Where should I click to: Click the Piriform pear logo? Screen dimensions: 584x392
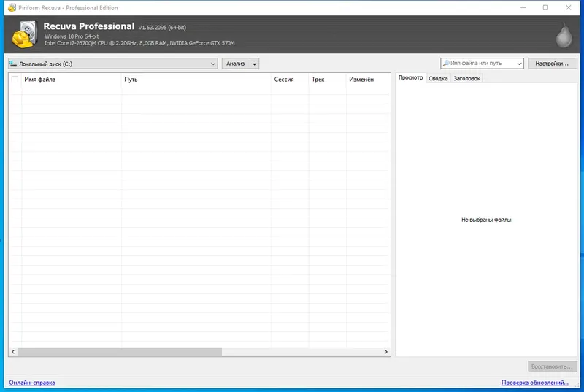click(564, 36)
